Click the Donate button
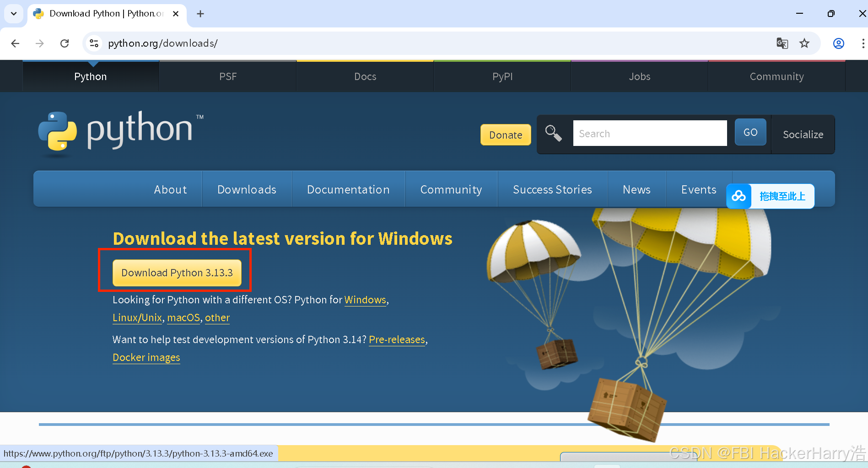This screenshot has height=468, width=868. 506,135
